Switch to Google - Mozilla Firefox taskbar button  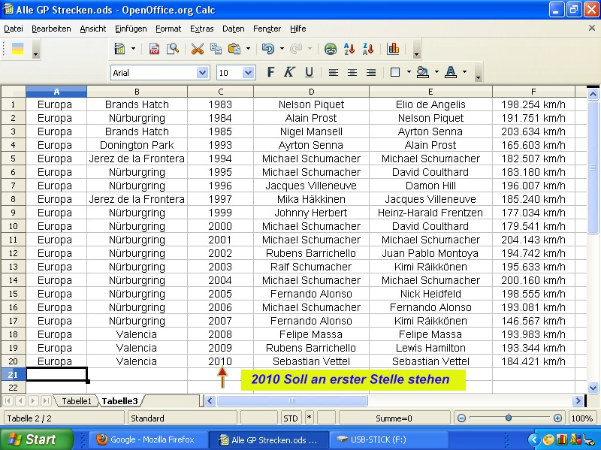tap(144, 439)
